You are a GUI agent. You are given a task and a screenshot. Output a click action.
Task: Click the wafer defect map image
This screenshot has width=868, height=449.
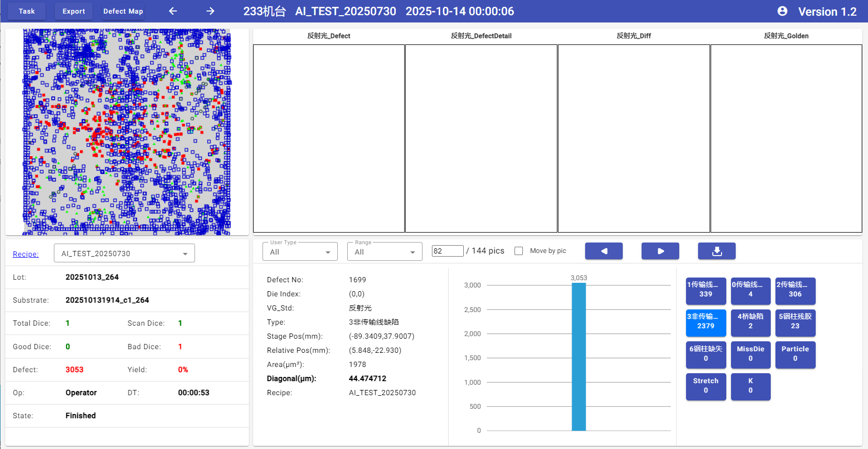click(127, 132)
